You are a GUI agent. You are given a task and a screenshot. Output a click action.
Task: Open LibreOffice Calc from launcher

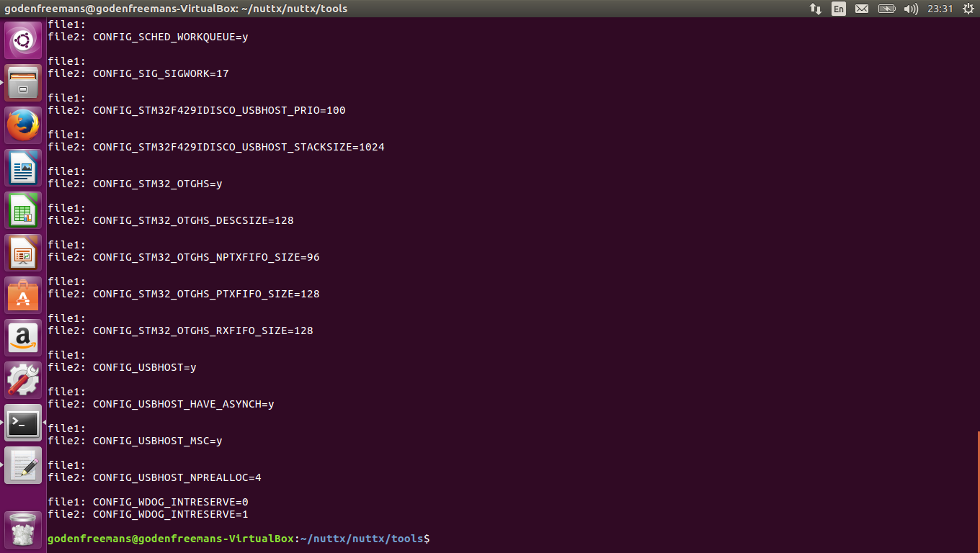tap(23, 210)
